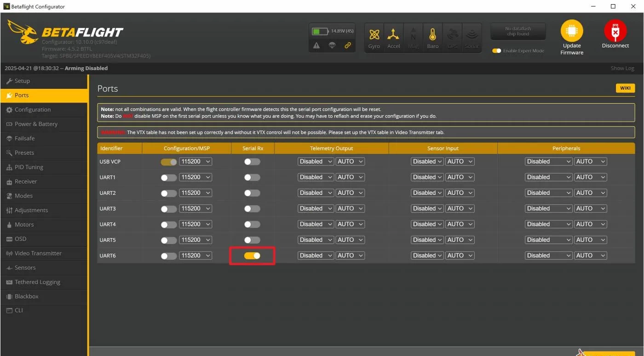
Task: Open the Configuration tab
Action: click(x=44, y=110)
